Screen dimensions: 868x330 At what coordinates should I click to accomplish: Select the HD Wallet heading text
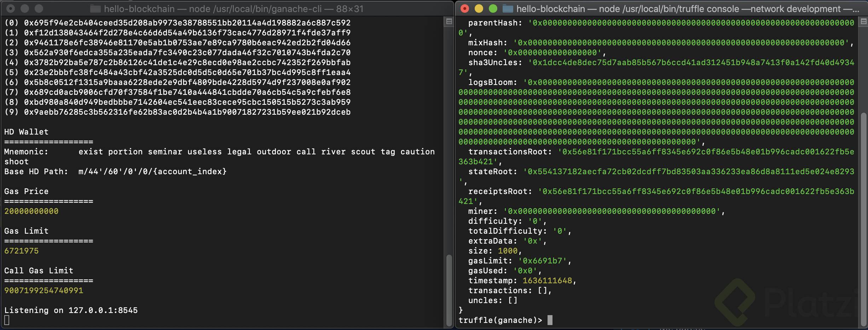coord(26,132)
